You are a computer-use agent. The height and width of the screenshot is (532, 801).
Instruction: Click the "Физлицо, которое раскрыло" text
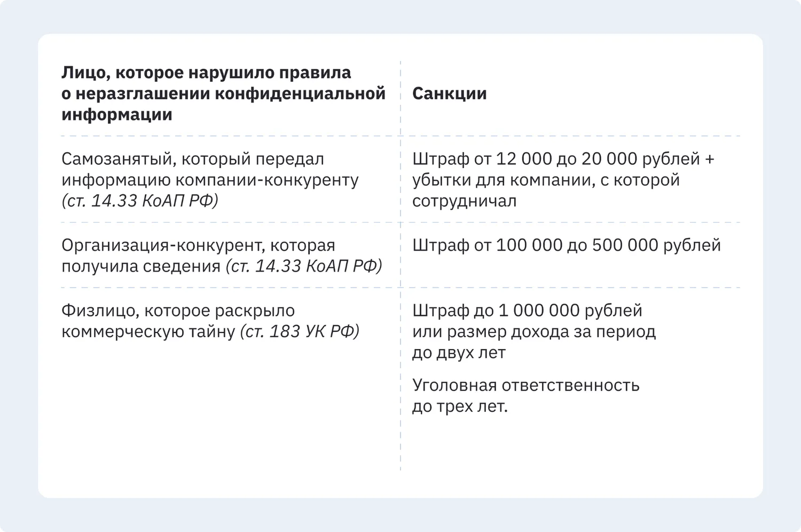click(x=178, y=311)
